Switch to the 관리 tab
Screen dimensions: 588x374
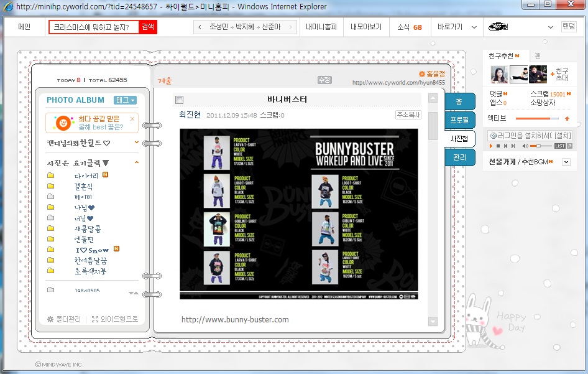click(x=459, y=157)
